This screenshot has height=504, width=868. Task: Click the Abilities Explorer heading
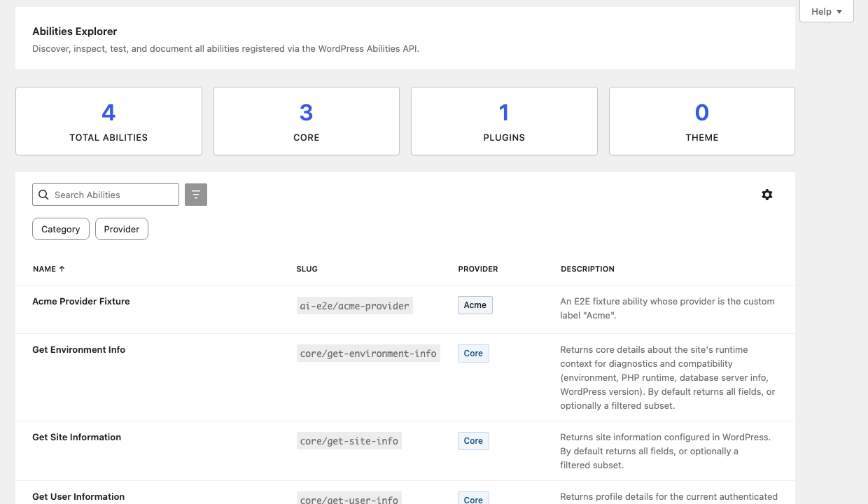pyautogui.click(x=75, y=31)
